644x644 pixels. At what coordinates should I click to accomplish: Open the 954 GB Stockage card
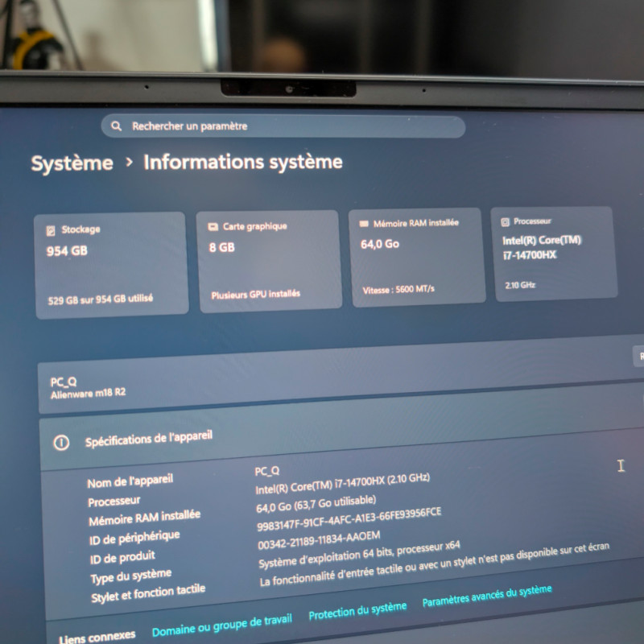[x=109, y=258]
